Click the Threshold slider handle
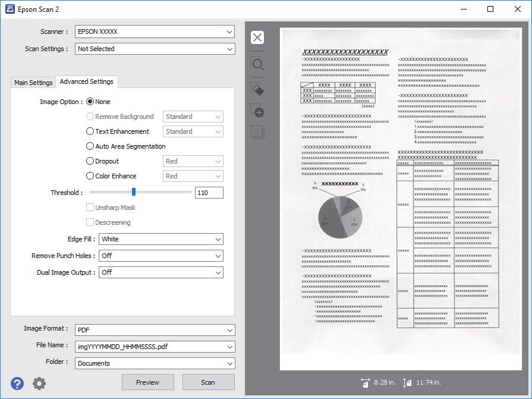Image resolution: width=532 pixels, height=399 pixels. click(134, 191)
